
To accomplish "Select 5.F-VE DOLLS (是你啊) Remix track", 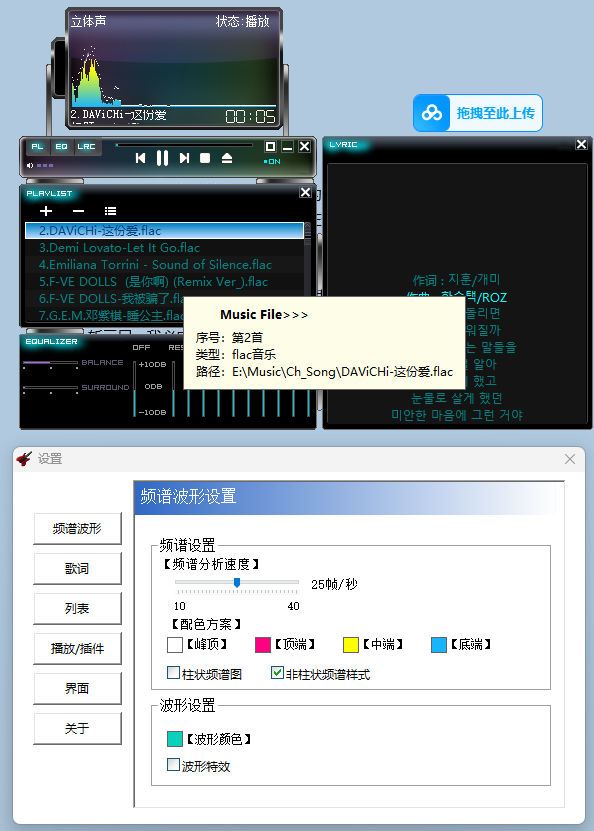I will pyautogui.click(x=164, y=281).
